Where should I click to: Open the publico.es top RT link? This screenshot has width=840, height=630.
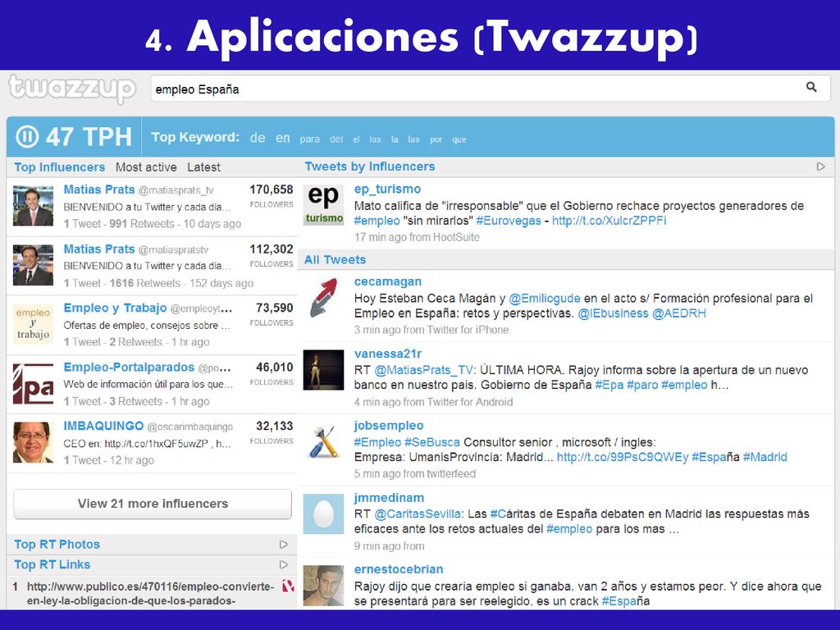(151, 594)
